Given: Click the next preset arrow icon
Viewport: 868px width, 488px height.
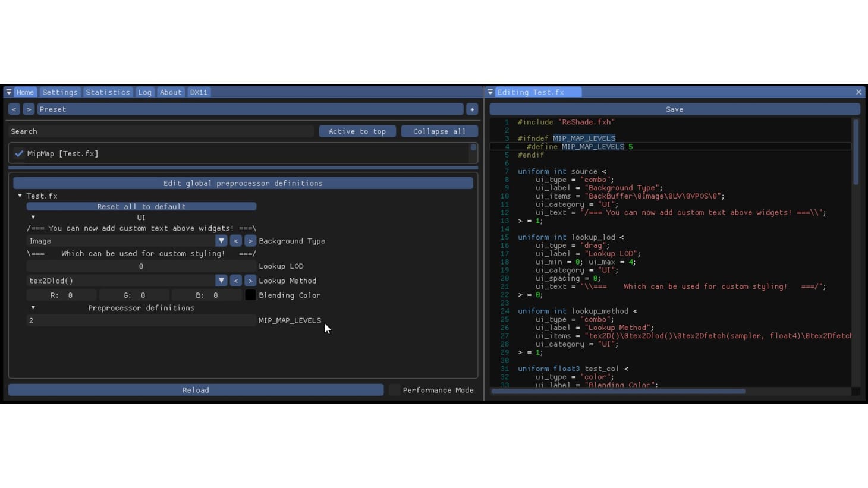Looking at the screenshot, I should (28, 109).
